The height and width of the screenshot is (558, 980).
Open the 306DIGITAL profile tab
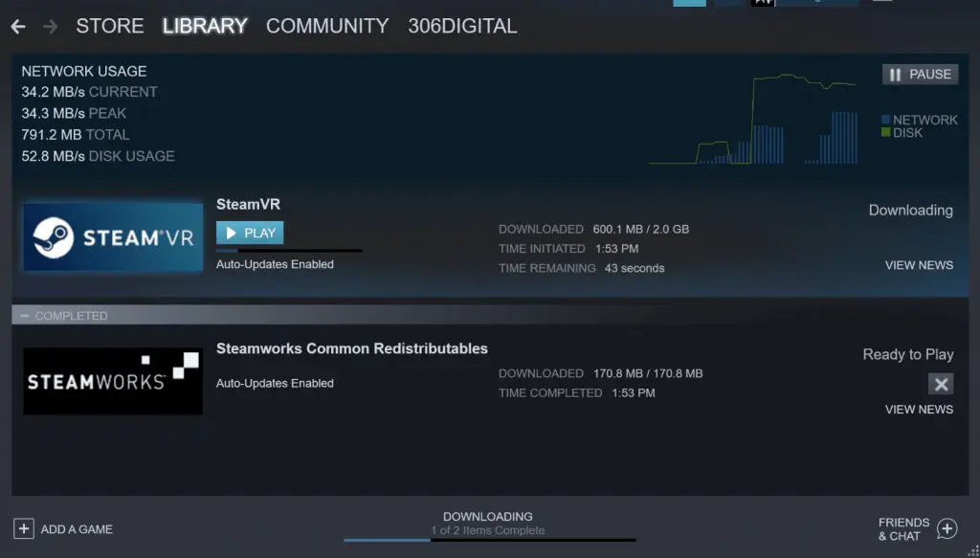tap(462, 26)
